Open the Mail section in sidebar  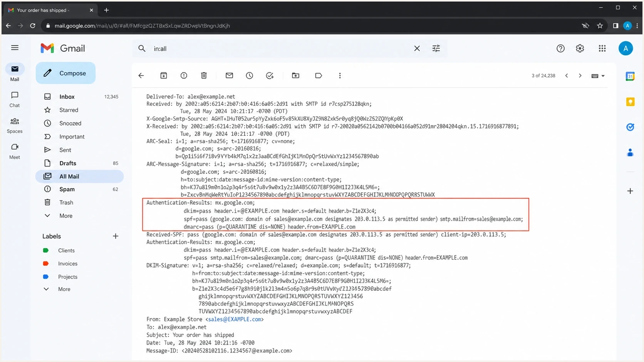tap(15, 73)
